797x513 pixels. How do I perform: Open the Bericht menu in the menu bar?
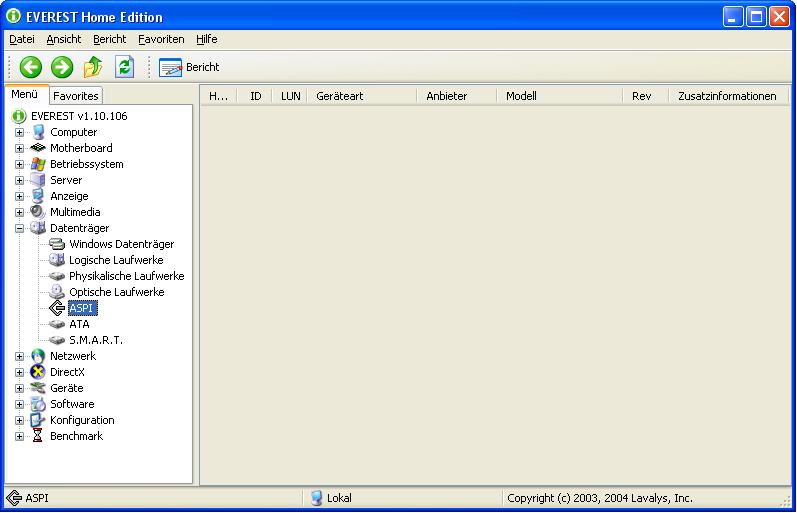(x=109, y=39)
